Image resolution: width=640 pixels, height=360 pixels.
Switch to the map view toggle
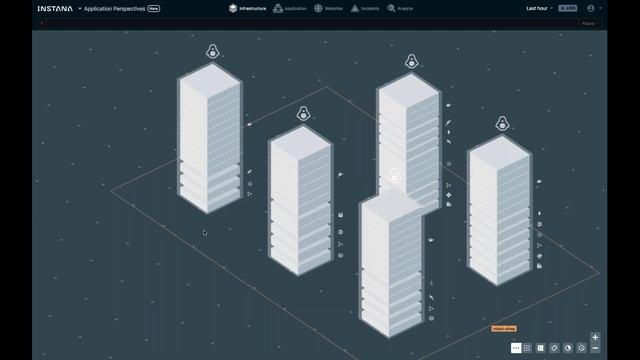pos(516,348)
